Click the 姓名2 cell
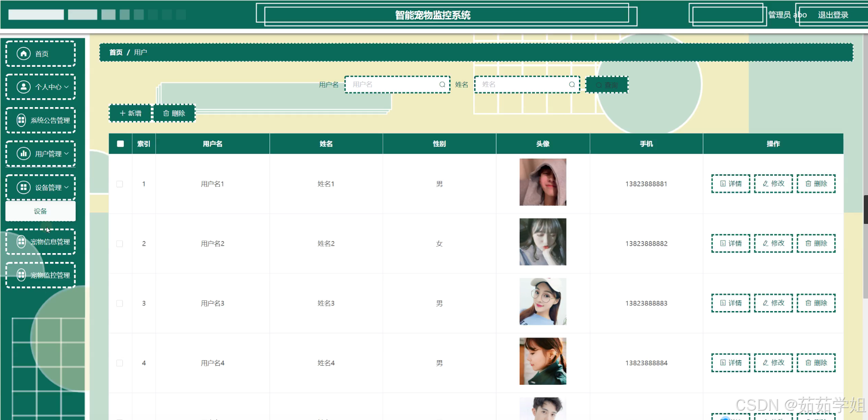Image resolution: width=868 pixels, height=420 pixels. click(x=326, y=244)
